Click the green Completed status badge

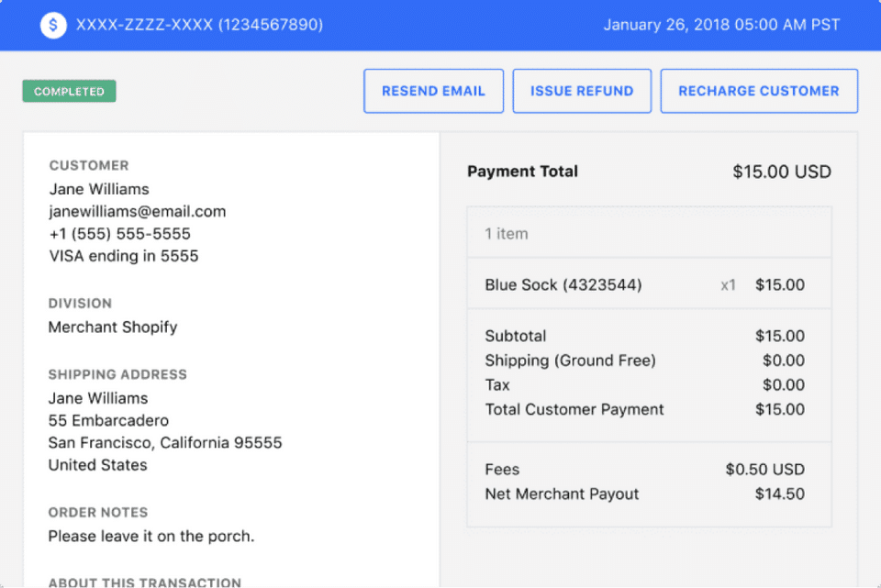click(x=69, y=92)
